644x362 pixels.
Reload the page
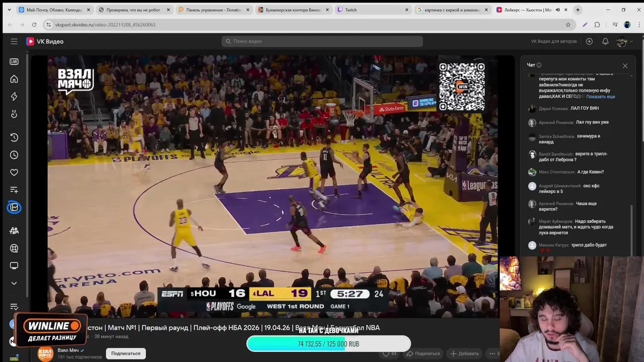click(x=34, y=25)
